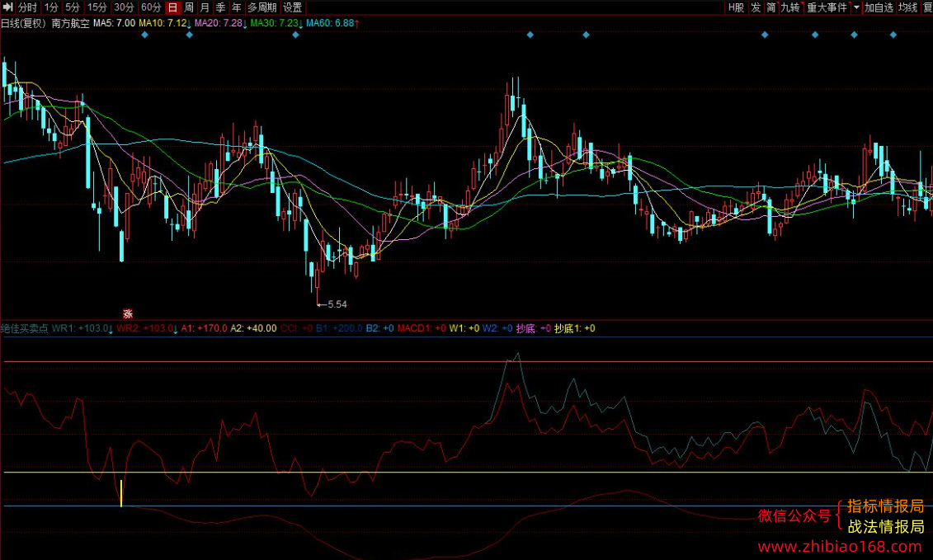
Task: Click the 南方航空 stock name
Action: pos(70,23)
